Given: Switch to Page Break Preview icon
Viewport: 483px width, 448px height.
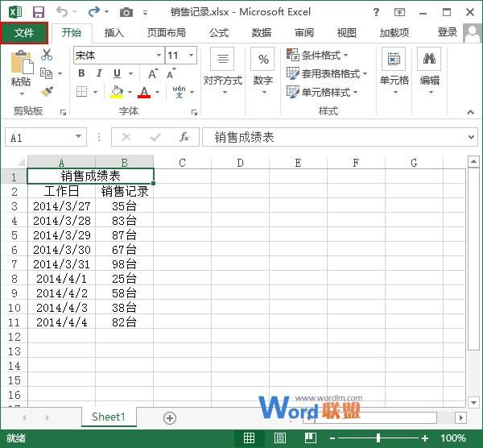Looking at the screenshot, I should (311, 438).
